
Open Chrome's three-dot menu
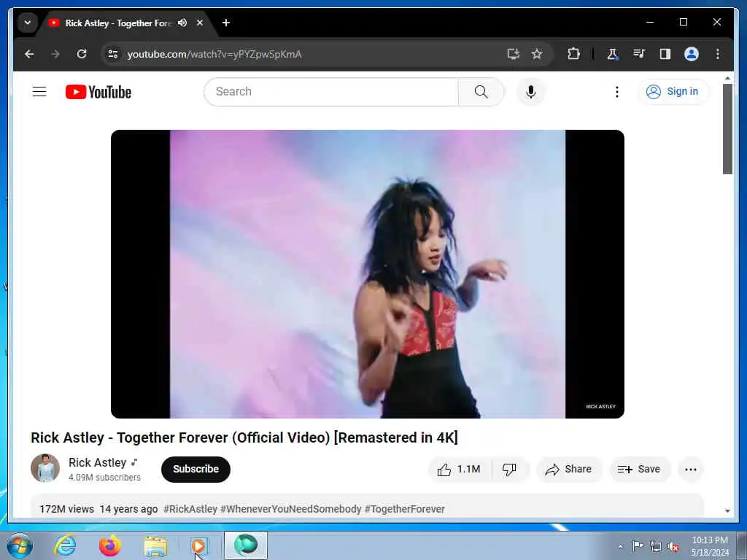(x=718, y=54)
